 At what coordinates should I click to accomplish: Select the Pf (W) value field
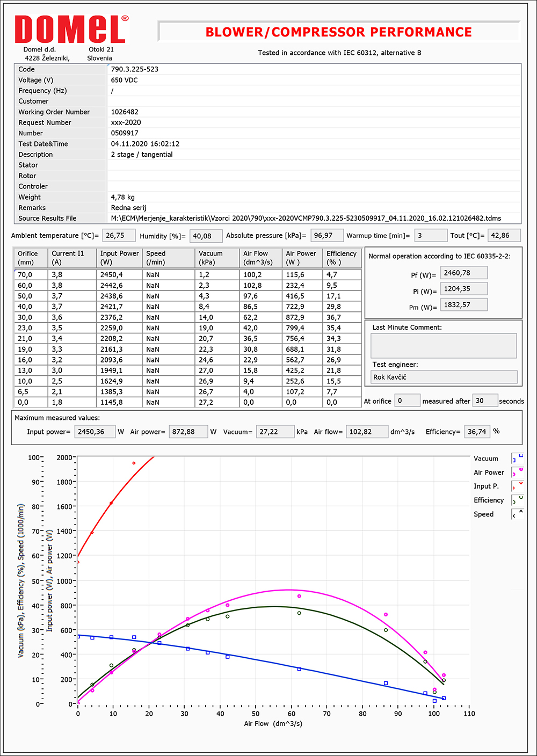coord(463,273)
